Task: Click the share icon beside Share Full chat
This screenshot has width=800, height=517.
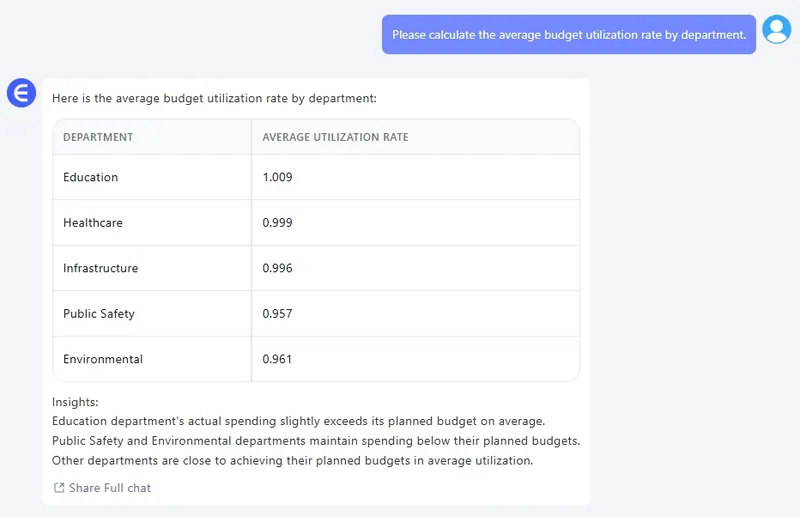Action: [59, 488]
